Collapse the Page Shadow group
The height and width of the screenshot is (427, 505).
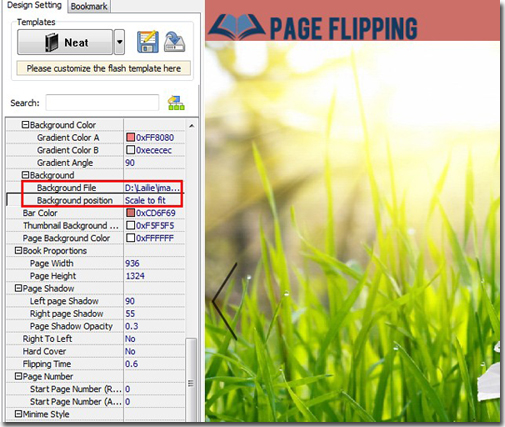(x=18, y=288)
